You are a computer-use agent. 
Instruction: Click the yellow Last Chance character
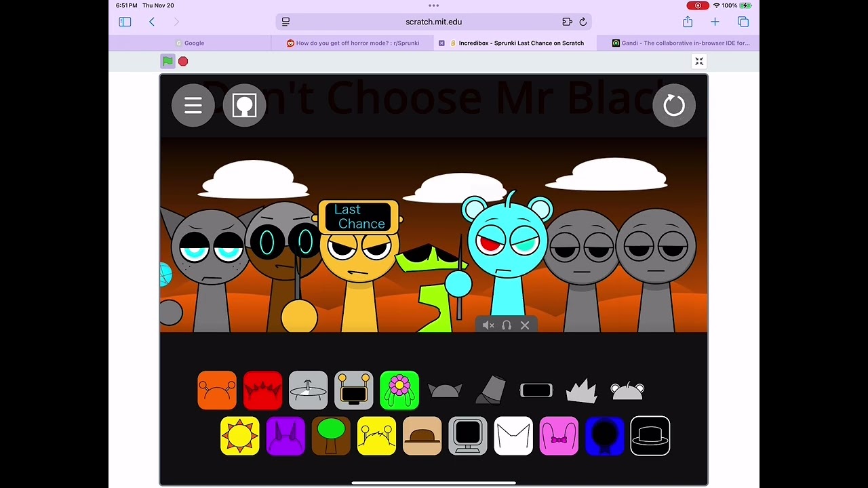pos(359,264)
